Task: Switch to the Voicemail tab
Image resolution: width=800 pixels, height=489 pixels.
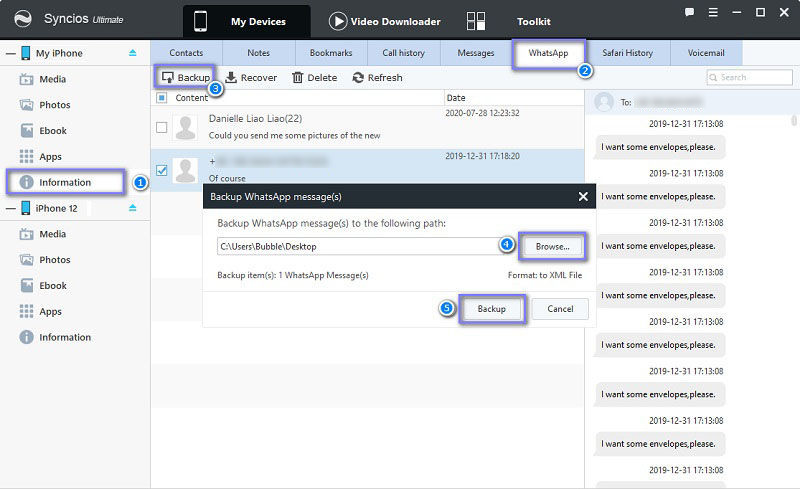Action: [706, 53]
